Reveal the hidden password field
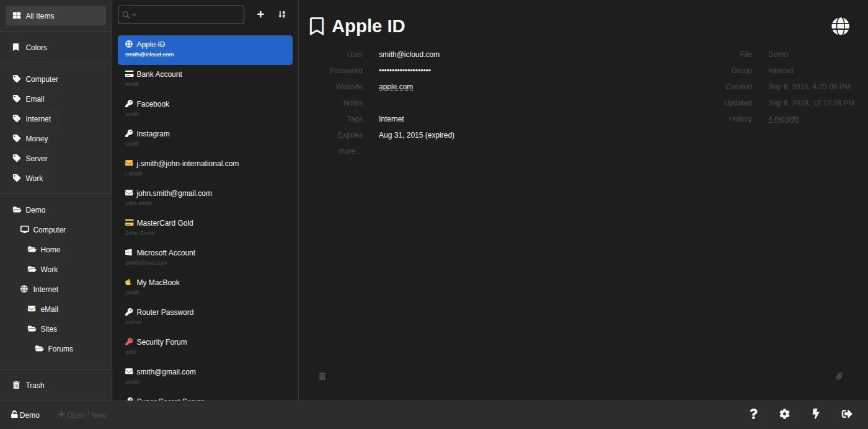The width and height of the screenshot is (868, 429). click(x=405, y=71)
